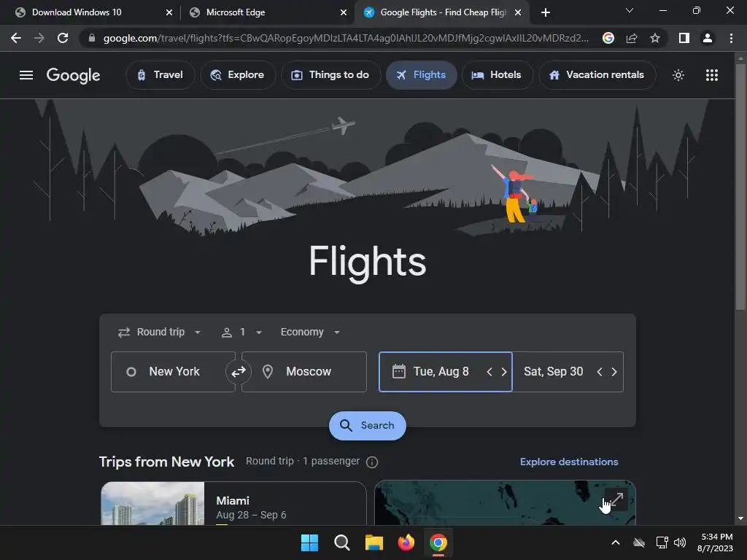Click the Search flights button
747x560 pixels.
click(368, 425)
